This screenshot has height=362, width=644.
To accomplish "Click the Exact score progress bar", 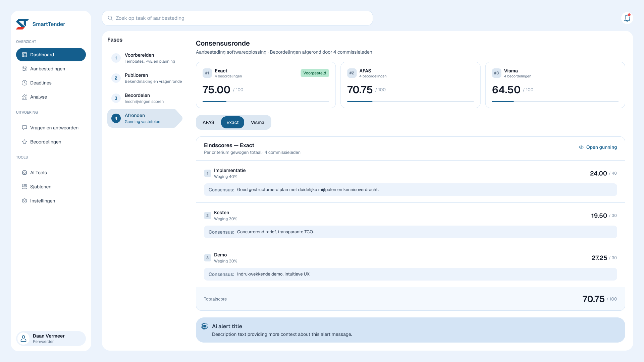I will (266, 101).
